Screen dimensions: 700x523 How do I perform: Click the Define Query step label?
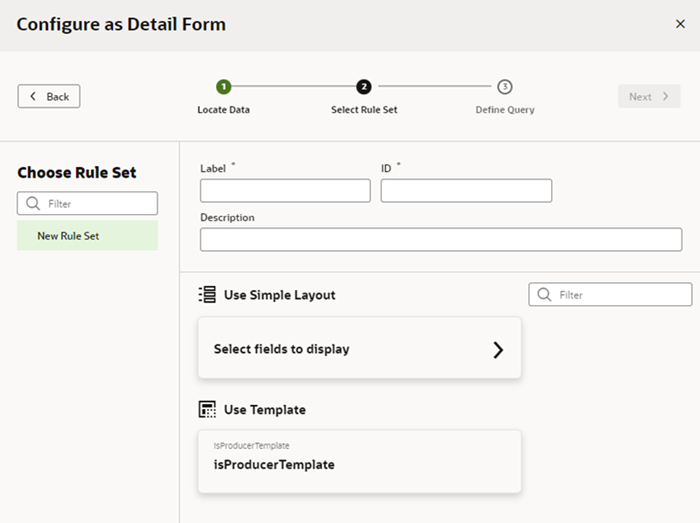tap(505, 110)
